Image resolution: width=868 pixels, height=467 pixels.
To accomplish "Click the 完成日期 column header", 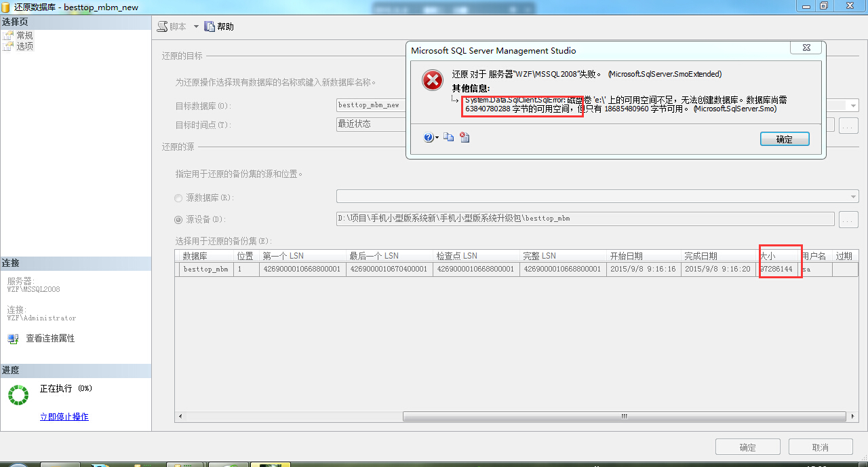I will click(x=719, y=256).
